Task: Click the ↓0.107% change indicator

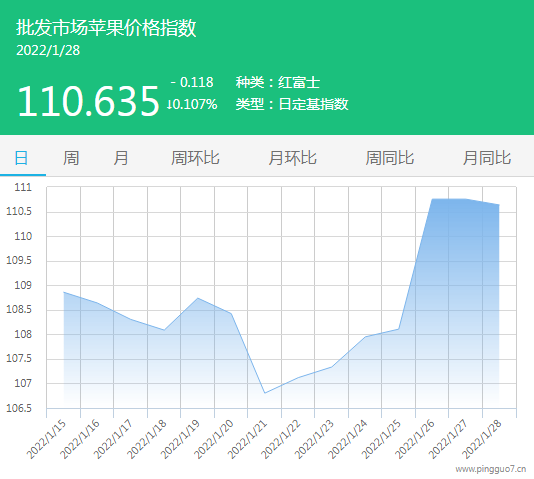Action: (192, 104)
